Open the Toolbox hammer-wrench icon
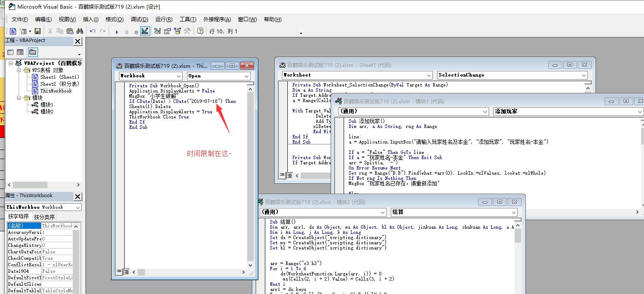The width and height of the screenshot is (644, 294). pos(187,31)
